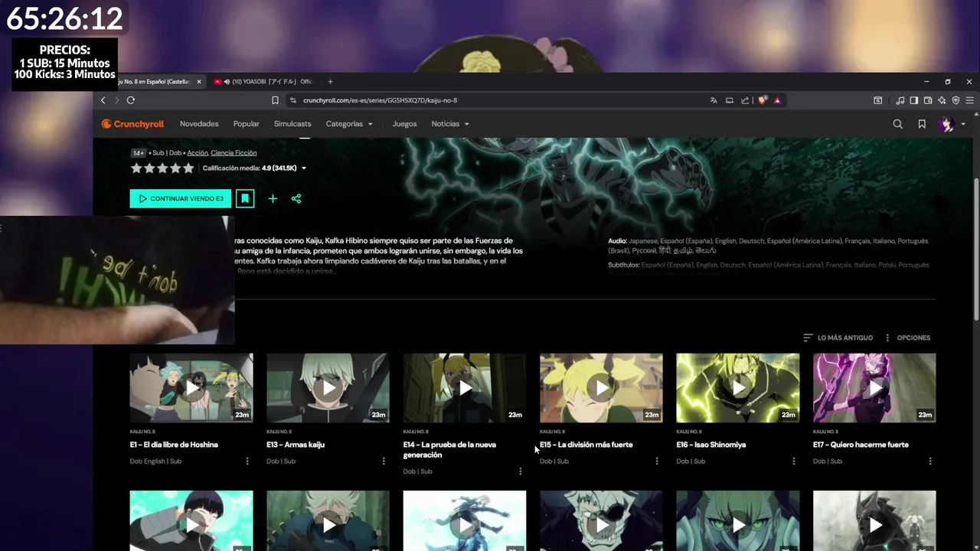Open options menu for episode E15
980x551 pixels.
coord(657,461)
